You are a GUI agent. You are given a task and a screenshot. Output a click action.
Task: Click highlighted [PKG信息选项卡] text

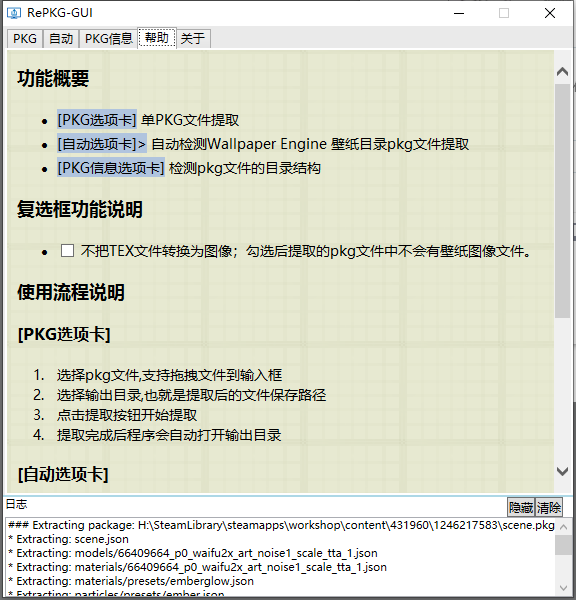pos(111,168)
